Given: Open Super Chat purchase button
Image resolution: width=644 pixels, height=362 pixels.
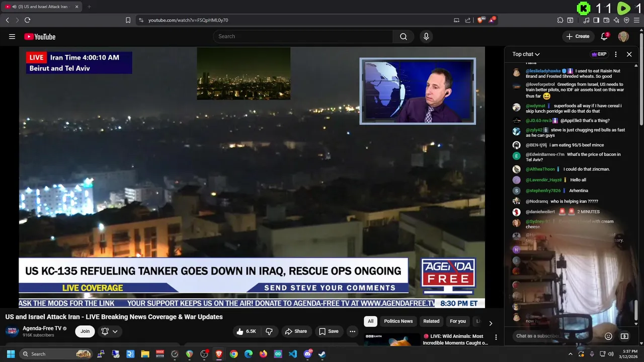Looking at the screenshot, I should click(624, 336).
